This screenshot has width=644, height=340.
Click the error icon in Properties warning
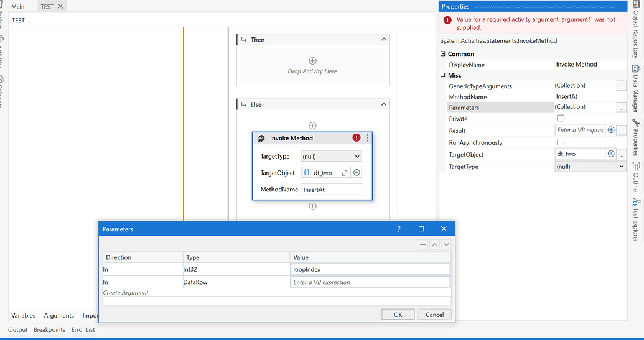pyautogui.click(x=447, y=20)
